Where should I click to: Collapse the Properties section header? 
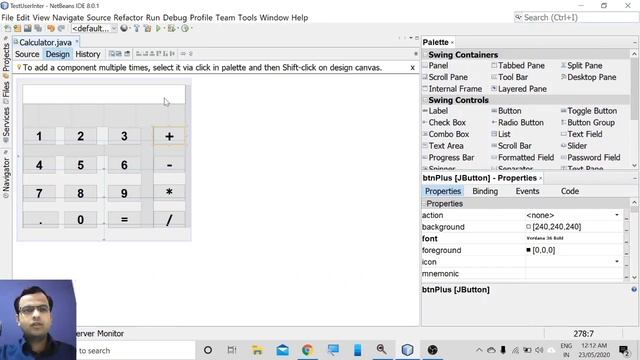(424, 203)
